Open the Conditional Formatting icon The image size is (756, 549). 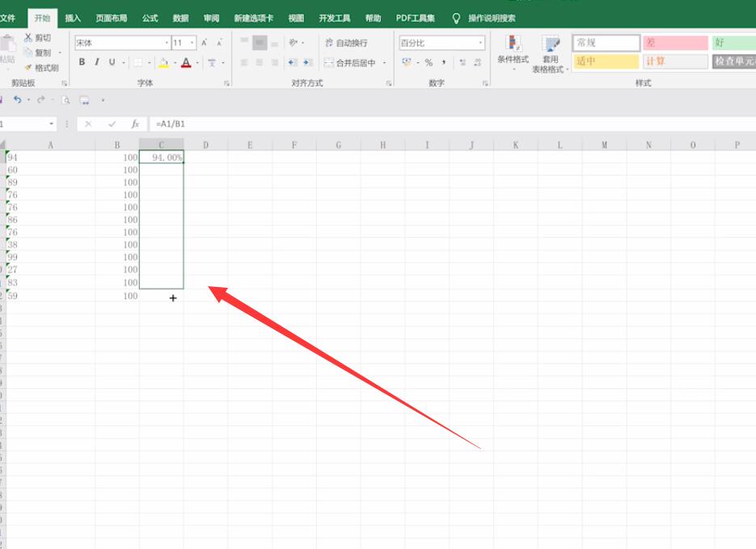pos(513,44)
